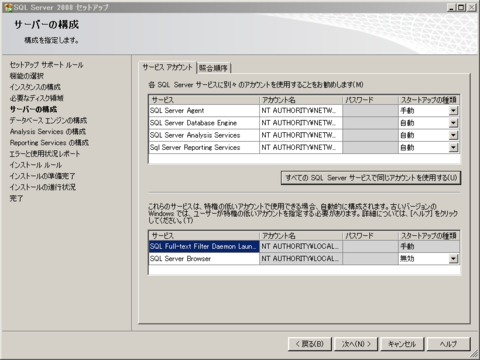The width and height of the screenshot is (480, 360).
Task: Click NT AUTHORITY\LOCAL account for SQL Server Browser
Action: pos(301,259)
